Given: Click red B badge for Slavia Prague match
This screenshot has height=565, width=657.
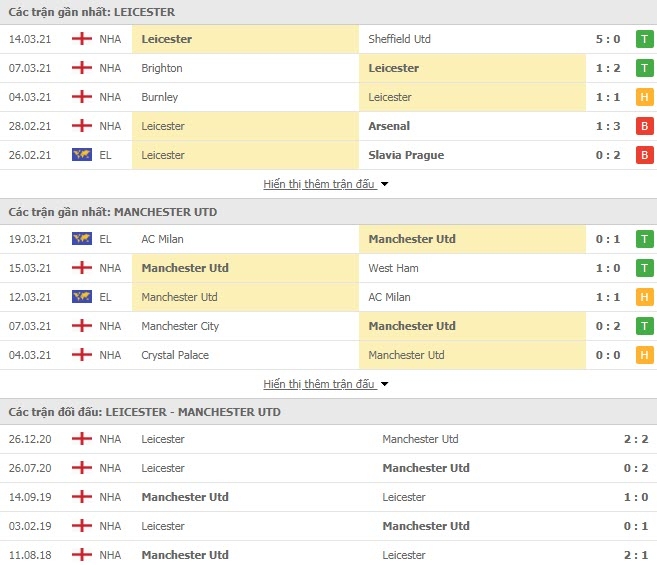Looking at the screenshot, I should [644, 155].
